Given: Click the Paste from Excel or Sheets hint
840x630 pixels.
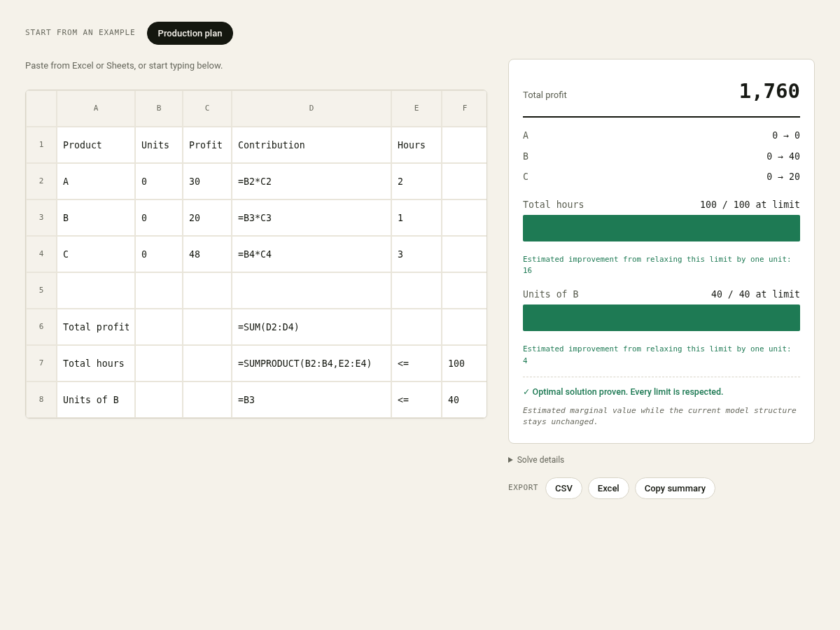Looking at the screenshot, I should 124,65.
